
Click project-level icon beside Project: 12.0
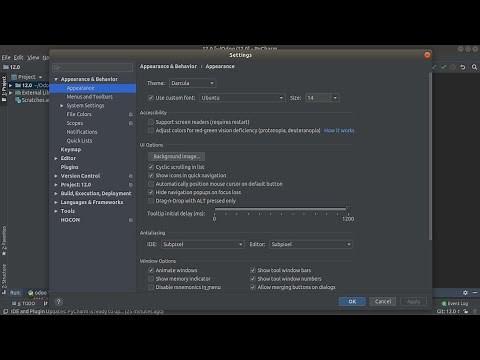tap(131, 185)
